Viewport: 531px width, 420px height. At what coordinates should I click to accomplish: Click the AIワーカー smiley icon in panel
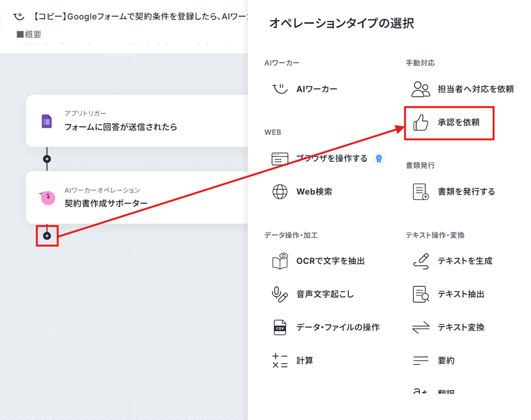[x=280, y=89]
